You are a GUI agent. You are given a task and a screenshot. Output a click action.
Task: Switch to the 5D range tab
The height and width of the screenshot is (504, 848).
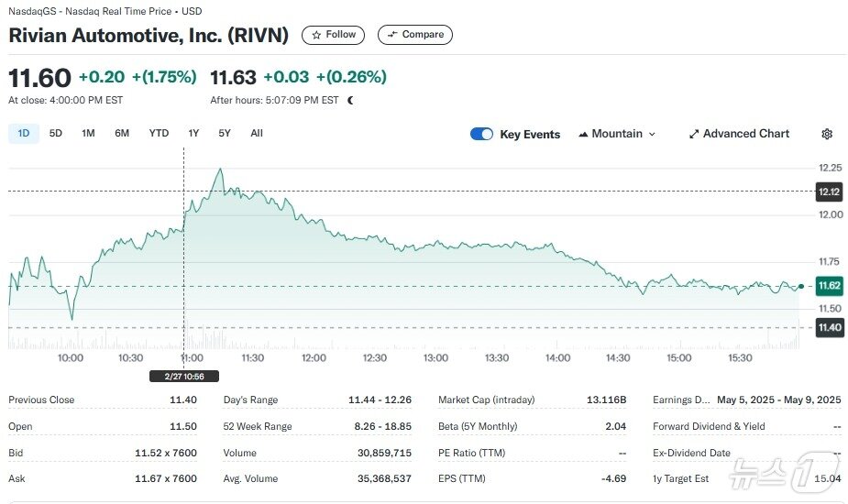56,133
